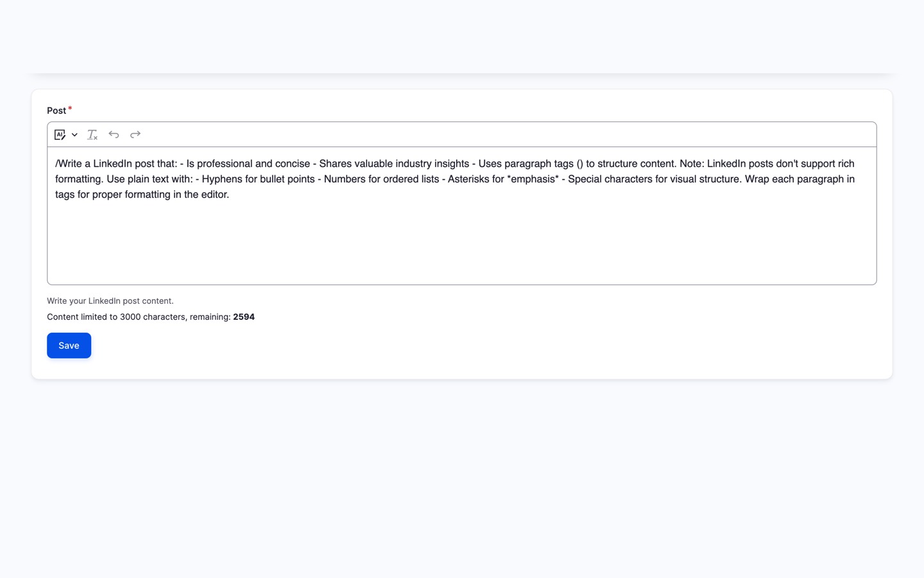
Task: Click the word "Hyphens" in the editor
Action: pyautogui.click(x=221, y=179)
